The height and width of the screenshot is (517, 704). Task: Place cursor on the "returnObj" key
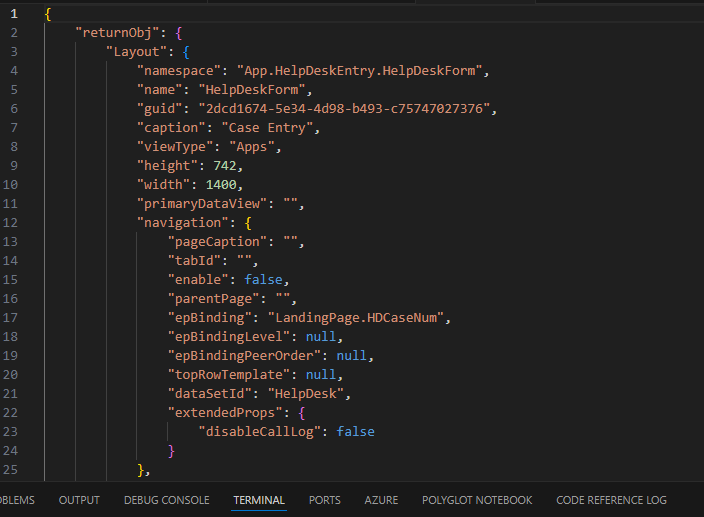point(117,33)
